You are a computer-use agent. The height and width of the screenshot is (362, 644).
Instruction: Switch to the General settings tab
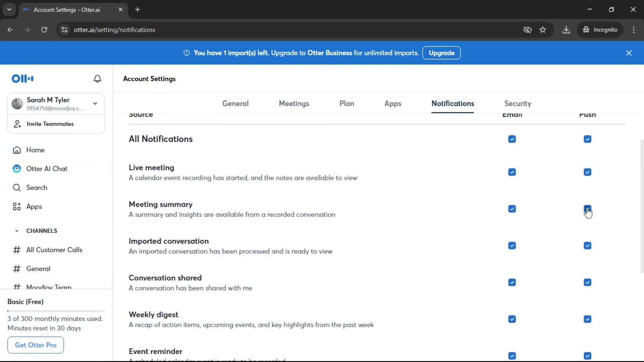[x=235, y=104]
